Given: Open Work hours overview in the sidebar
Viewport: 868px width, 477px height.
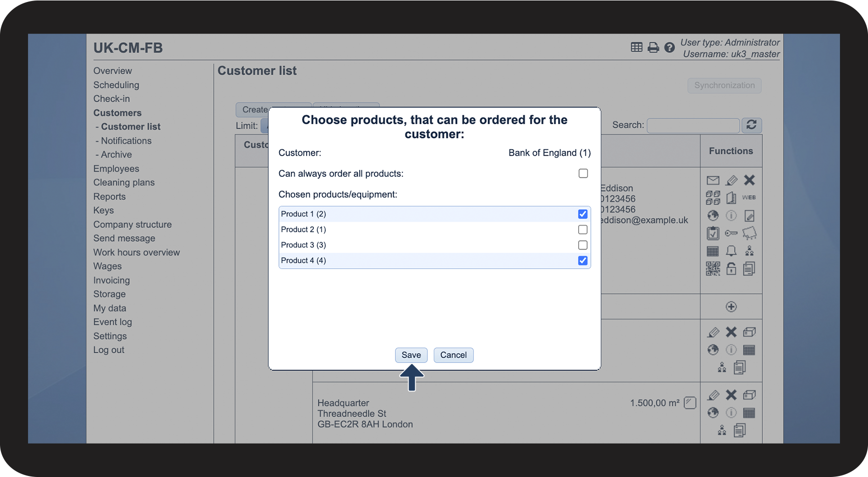Looking at the screenshot, I should click(x=137, y=253).
